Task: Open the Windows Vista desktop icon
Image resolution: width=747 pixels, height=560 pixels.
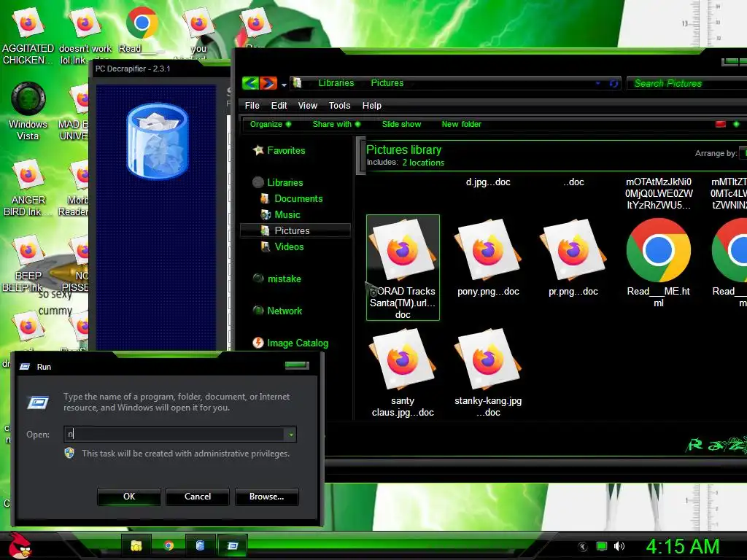Action: (28, 111)
